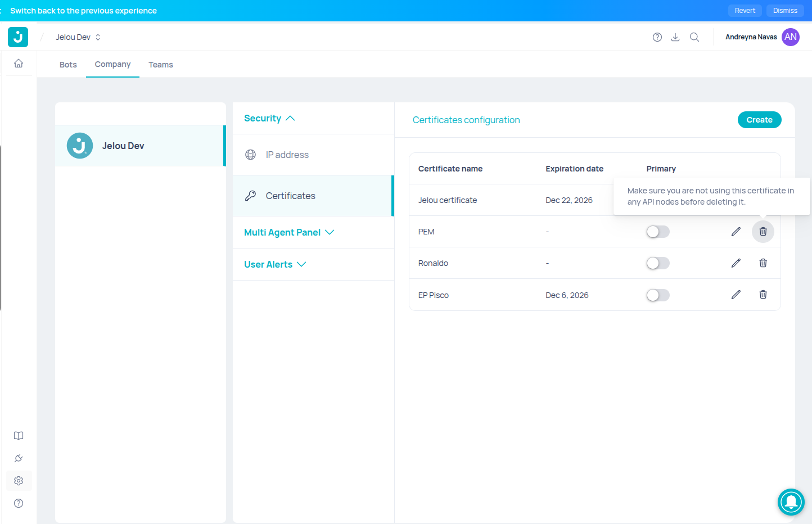
Task: Click the plug integrations icon in the sidebar
Action: (x=19, y=458)
